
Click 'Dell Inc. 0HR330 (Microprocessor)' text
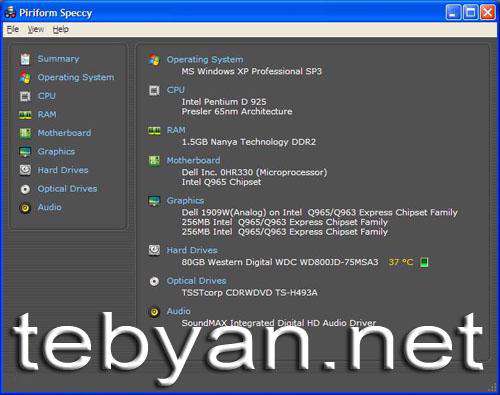click(254, 172)
